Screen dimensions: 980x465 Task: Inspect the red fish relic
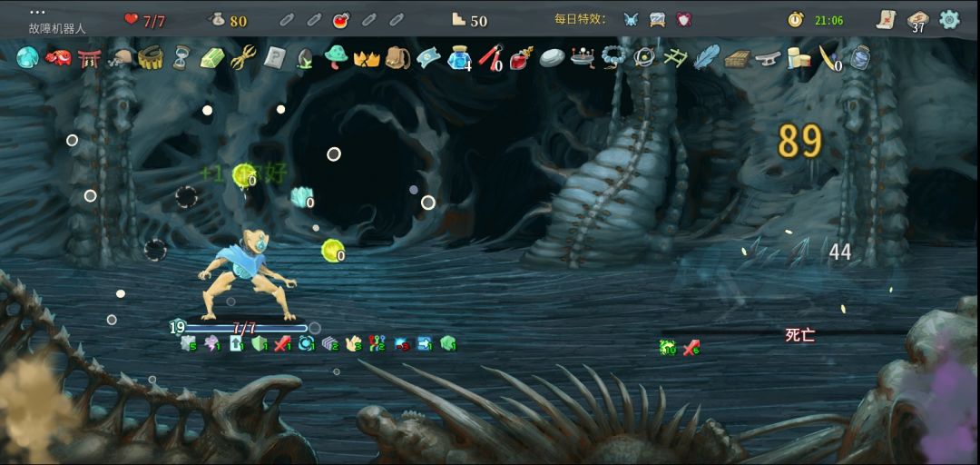click(x=58, y=57)
